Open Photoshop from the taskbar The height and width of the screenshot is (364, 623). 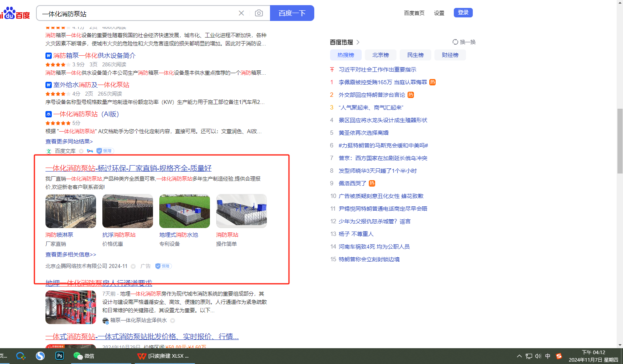pos(60,356)
